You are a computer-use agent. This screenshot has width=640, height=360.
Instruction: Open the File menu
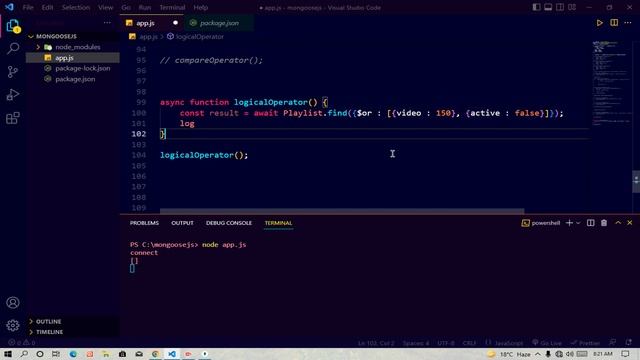click(28, 7)
